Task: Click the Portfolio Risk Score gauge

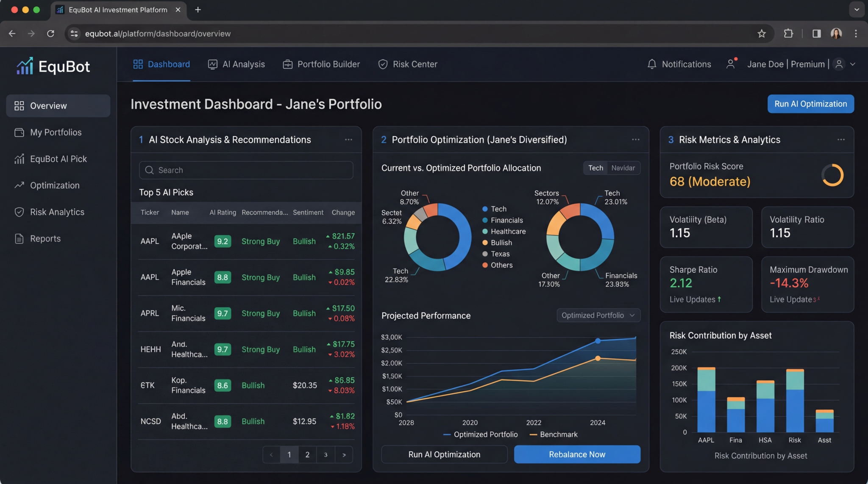Action: pos(832,175)
